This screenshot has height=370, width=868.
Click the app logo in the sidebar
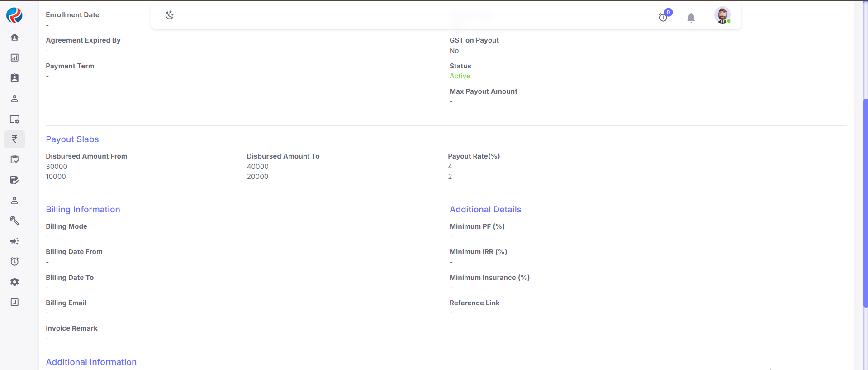14,15
